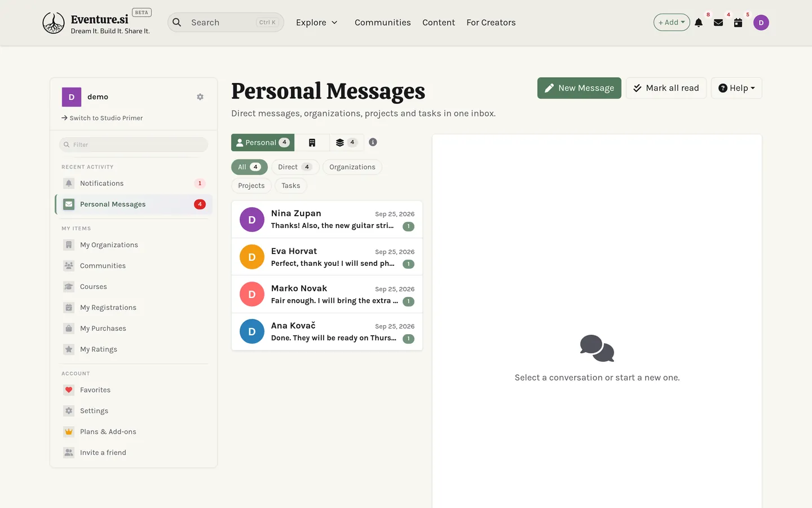
Task: Click the New Message button
Action: (579, 88)
